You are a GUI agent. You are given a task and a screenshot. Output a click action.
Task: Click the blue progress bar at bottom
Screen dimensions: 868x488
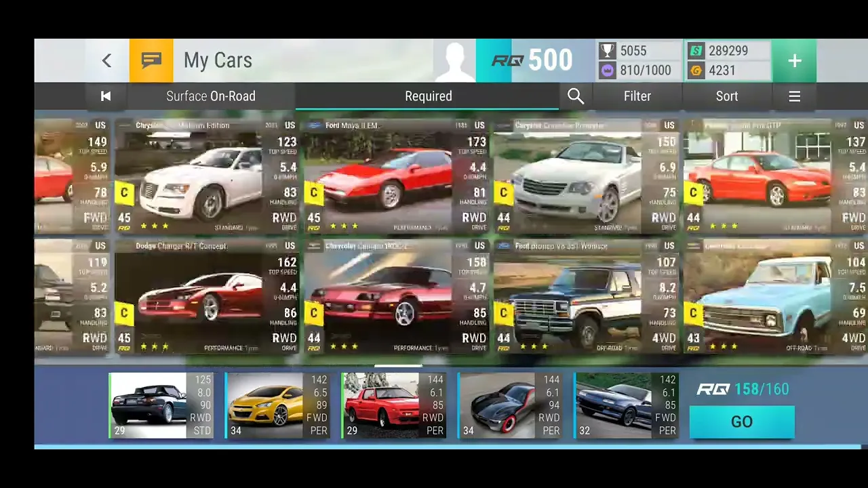click(448, 447)
